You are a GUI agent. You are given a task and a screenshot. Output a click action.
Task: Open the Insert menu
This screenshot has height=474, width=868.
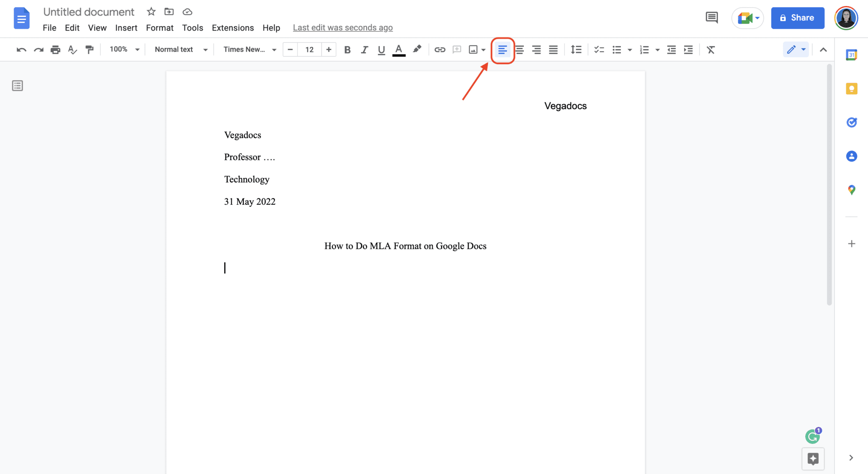click(126, 28)
